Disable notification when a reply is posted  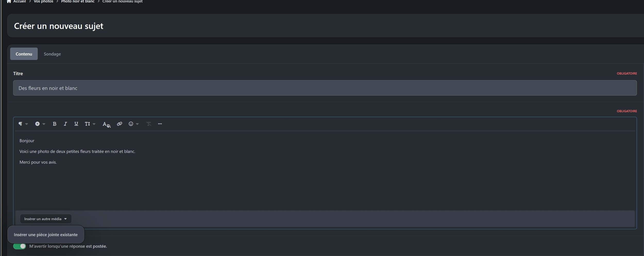coord(20,246)
